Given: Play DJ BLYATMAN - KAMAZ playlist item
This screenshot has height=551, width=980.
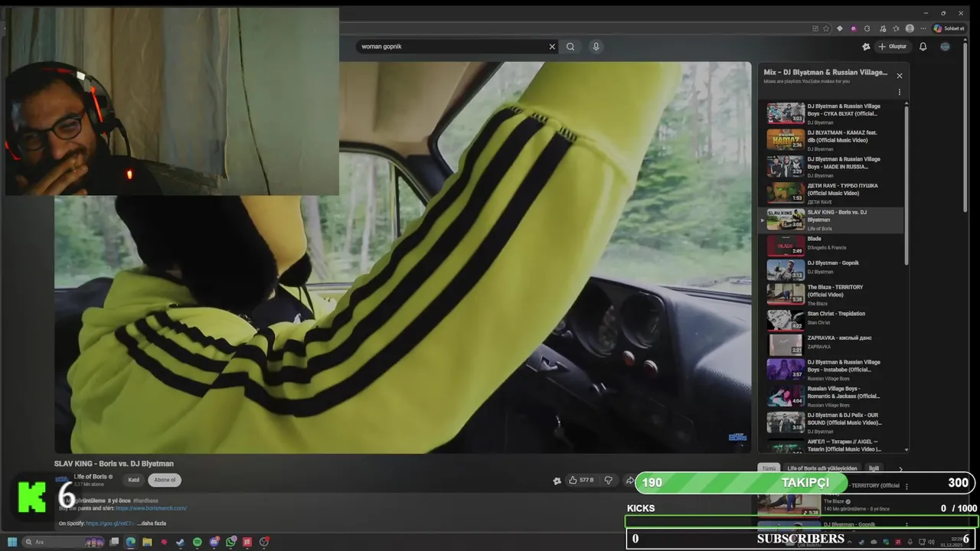Looking at the screenshot, I should tap(831, 140).
